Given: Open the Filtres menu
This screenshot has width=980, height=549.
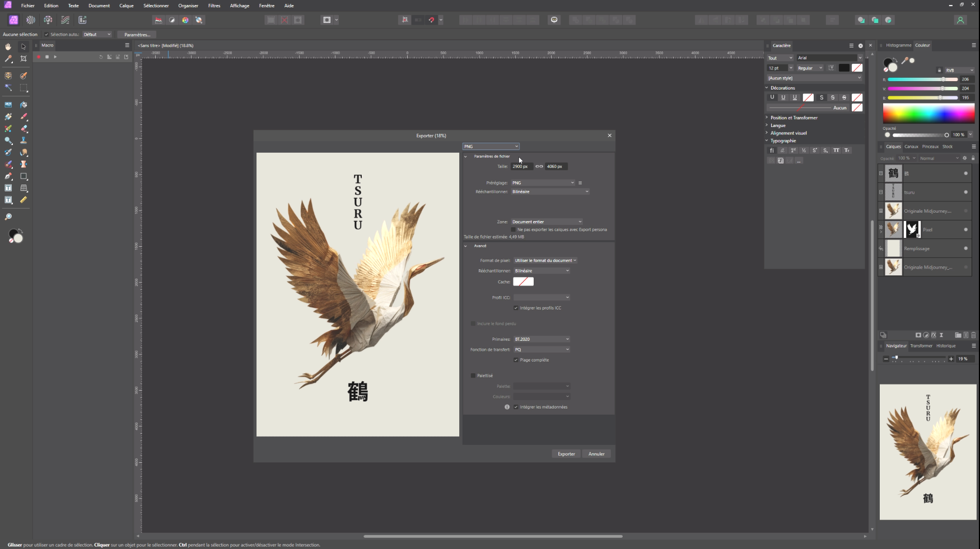Looking at the screenshot, I should 214,6.
